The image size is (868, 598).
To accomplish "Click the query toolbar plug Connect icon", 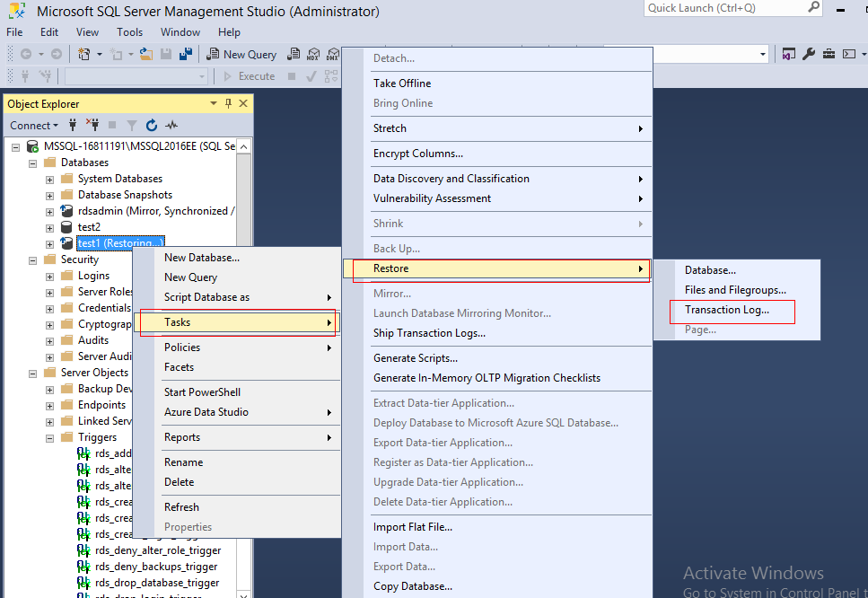I will pyautogui.click(x=25, y=75).
